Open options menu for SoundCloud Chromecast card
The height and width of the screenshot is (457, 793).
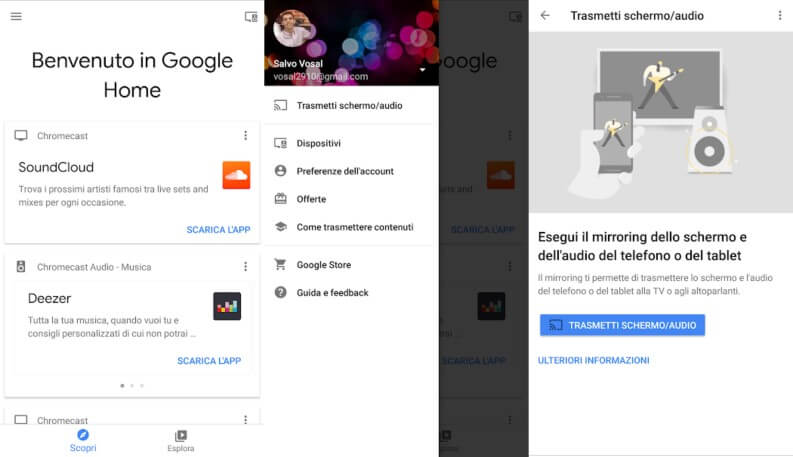pyautogui.click(x=245, y=135)
